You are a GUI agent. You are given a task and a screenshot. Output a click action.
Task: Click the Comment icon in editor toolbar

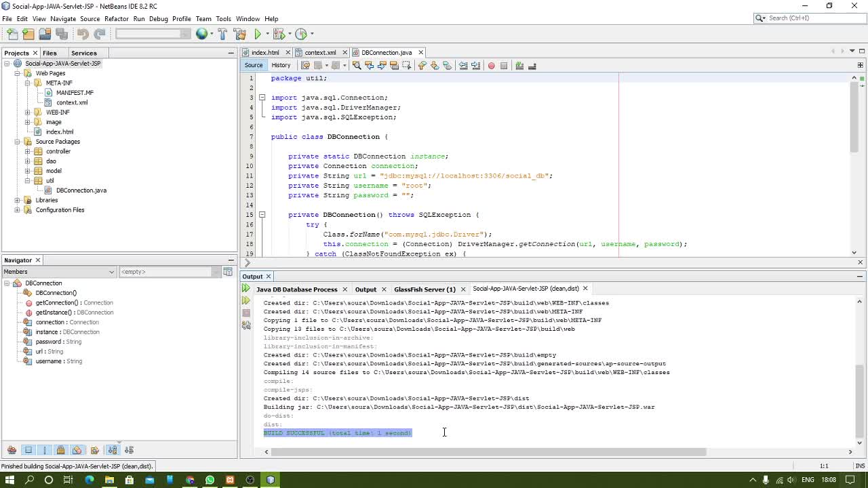(x=519, y=66)
